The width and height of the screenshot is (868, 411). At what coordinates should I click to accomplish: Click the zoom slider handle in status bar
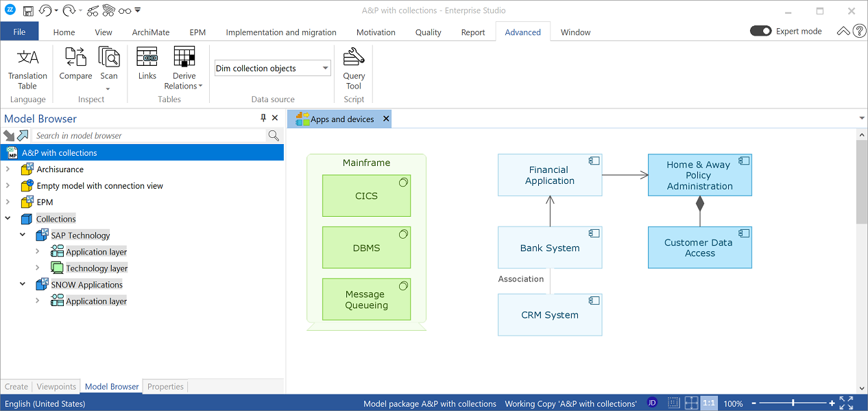click(793, 403)
